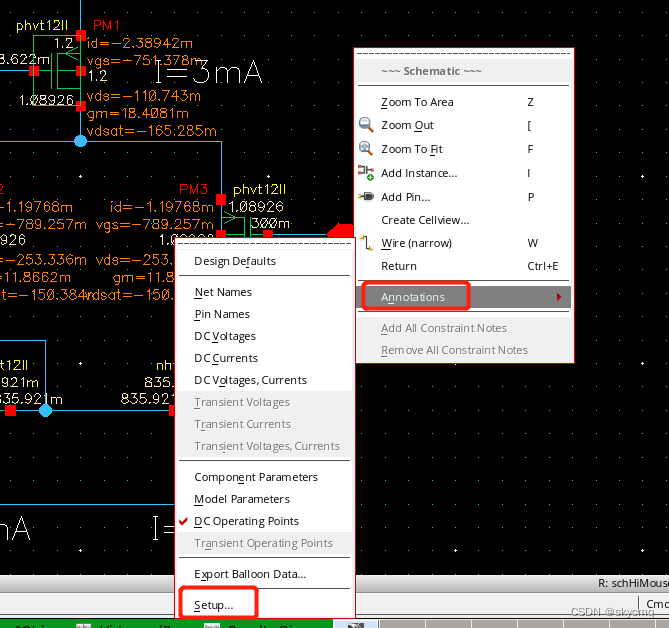Screen dimensions: 669x628
Task: Click the I=3mA note text
Action: pos(208,72)
